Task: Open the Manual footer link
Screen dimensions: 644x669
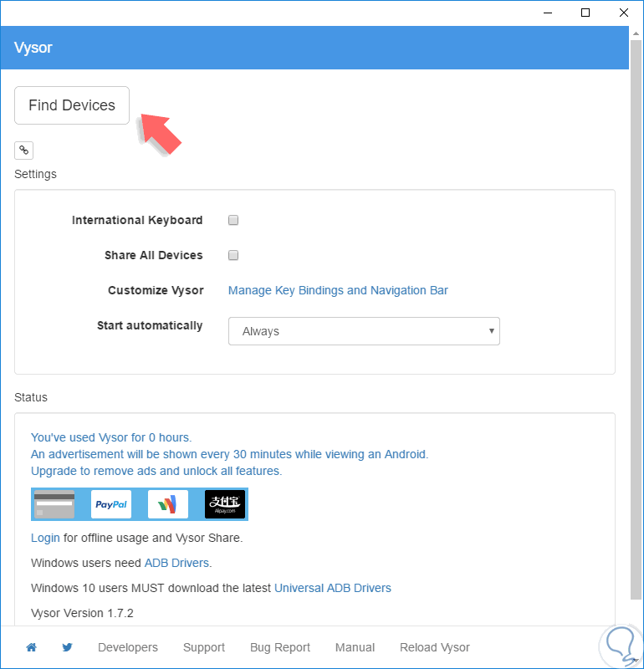Action: click(355, 647)
